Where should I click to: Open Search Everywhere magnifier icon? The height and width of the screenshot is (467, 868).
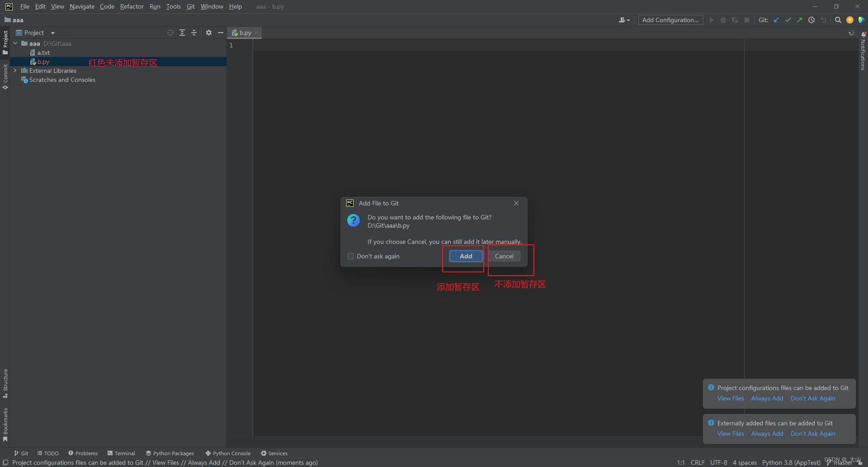coord(838,20)
